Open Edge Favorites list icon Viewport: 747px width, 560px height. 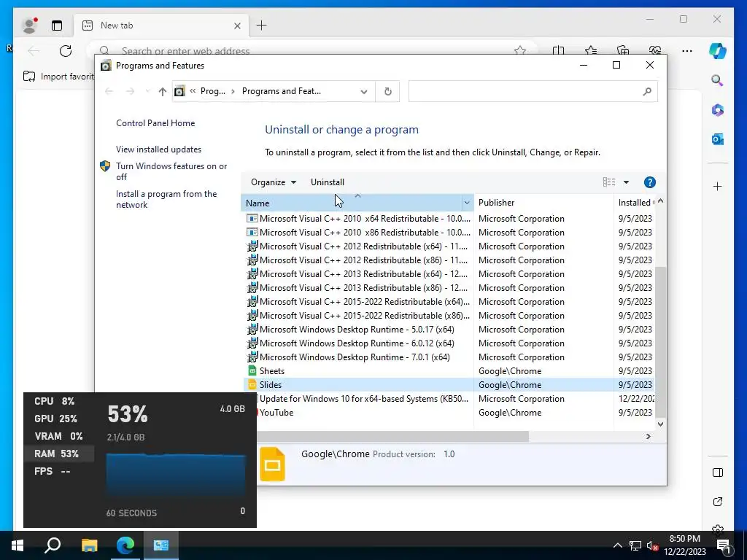591,50
